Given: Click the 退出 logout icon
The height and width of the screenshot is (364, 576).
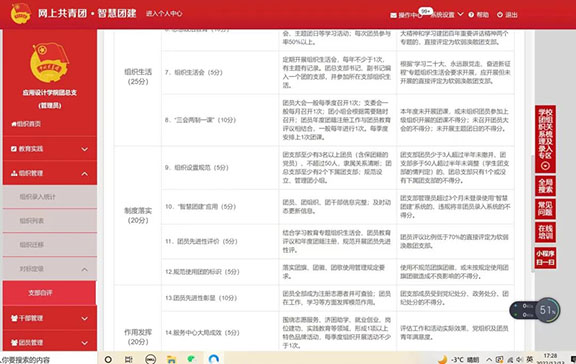Looking at the screenshot, I should 500,15.
